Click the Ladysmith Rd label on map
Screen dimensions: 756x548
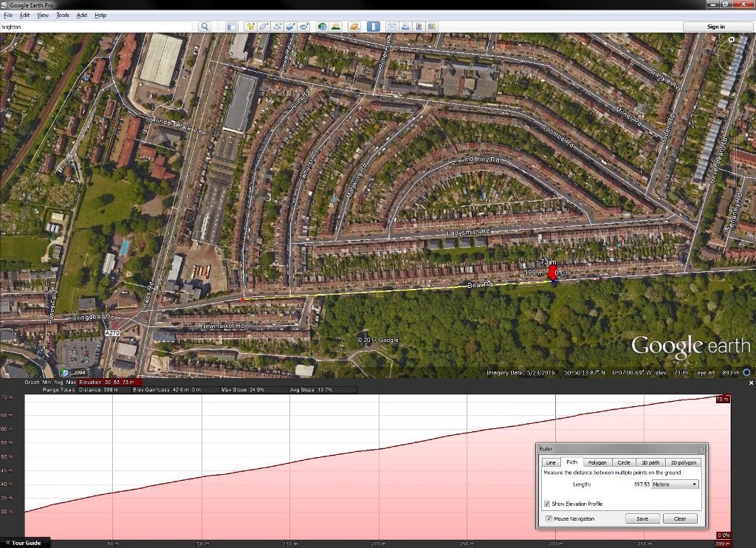tap(468, 233)
